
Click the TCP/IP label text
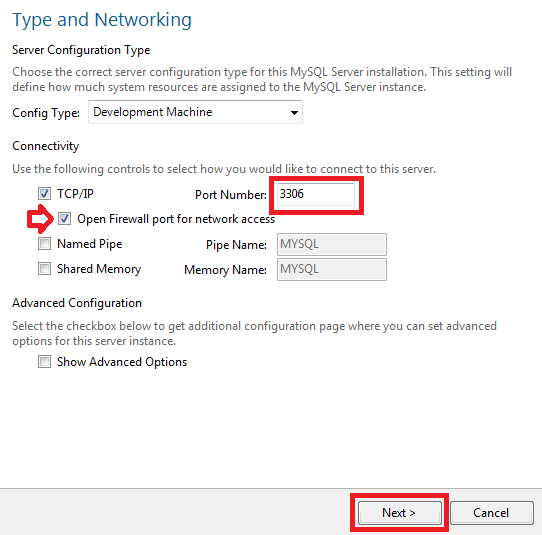tap(75, 194)
